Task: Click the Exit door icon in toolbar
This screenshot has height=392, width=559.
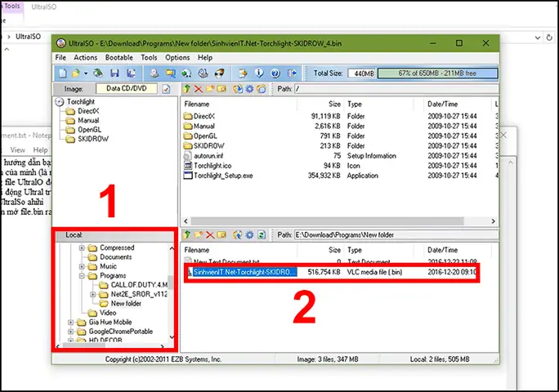Action: [292, 73]
